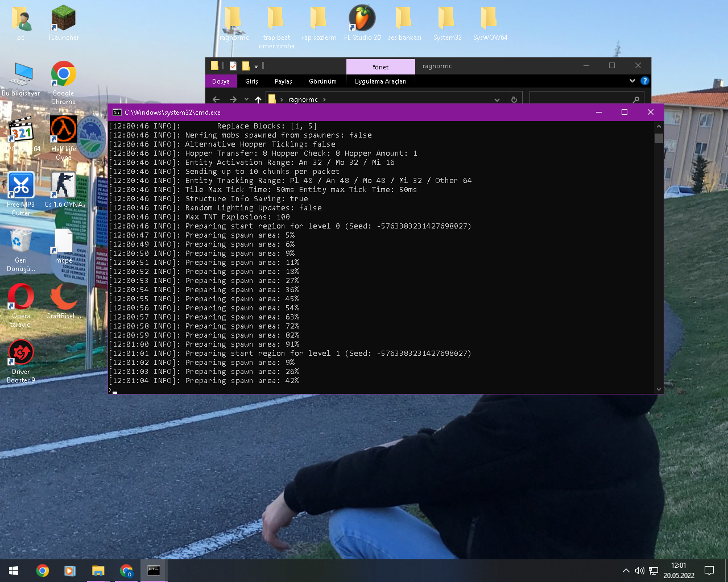This screenshot has width=728, height=582.
Task: Open the media player taskbar icon
Action: point(70,571)
